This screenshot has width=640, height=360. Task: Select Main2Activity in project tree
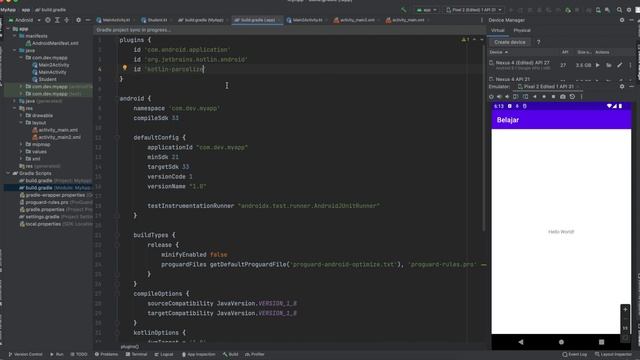tap(51, 65)
